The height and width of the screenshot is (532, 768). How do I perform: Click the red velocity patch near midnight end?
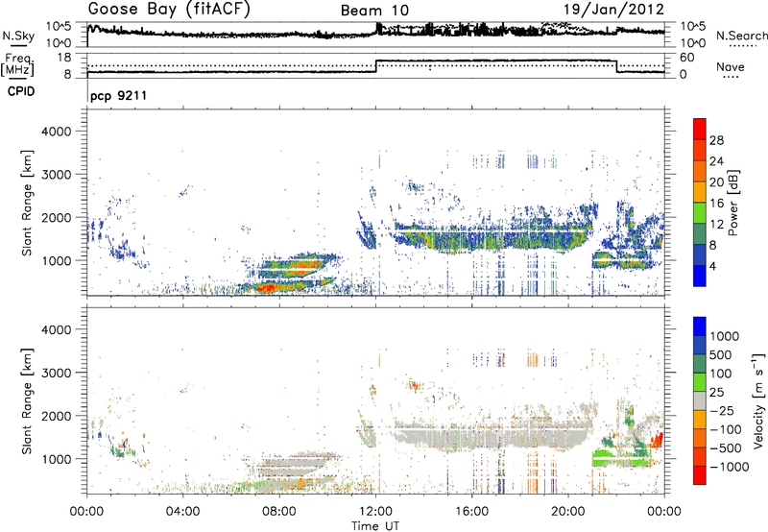(657, 439)
